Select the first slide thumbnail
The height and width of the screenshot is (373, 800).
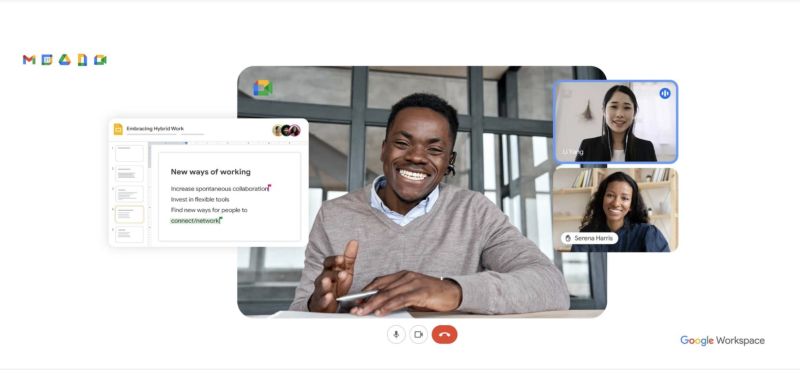129,153
